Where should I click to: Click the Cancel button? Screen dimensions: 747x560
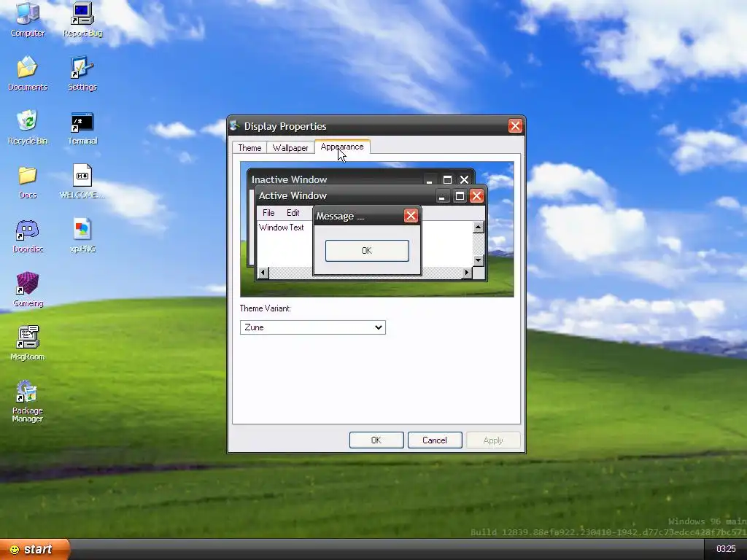pos(435,440)
